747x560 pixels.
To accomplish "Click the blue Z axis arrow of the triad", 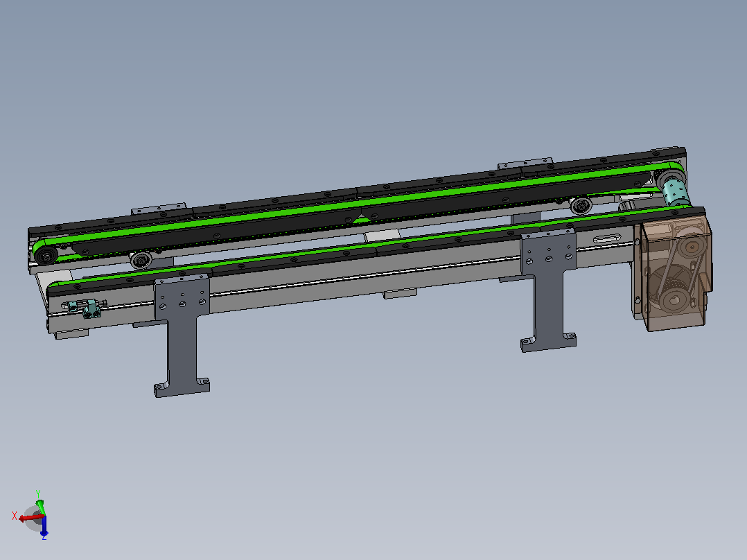I will tap(44, 525).
